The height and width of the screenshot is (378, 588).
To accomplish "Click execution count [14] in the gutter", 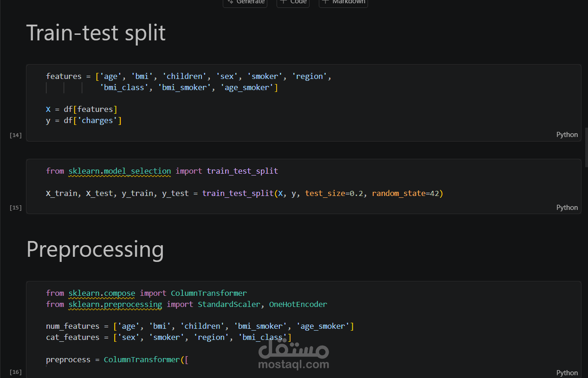I will 16,136.
